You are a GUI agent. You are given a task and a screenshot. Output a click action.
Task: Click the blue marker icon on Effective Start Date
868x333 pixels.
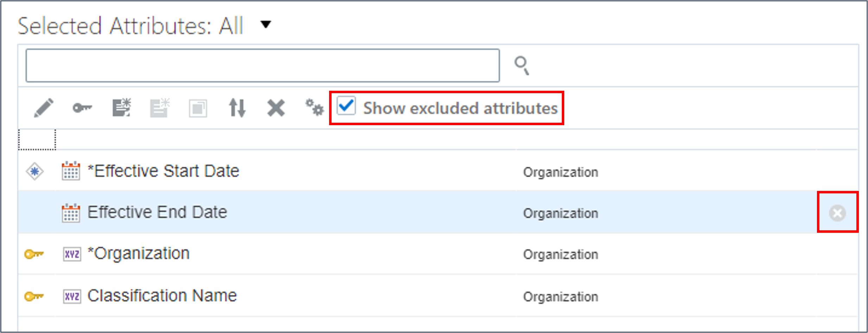point(34,171)
